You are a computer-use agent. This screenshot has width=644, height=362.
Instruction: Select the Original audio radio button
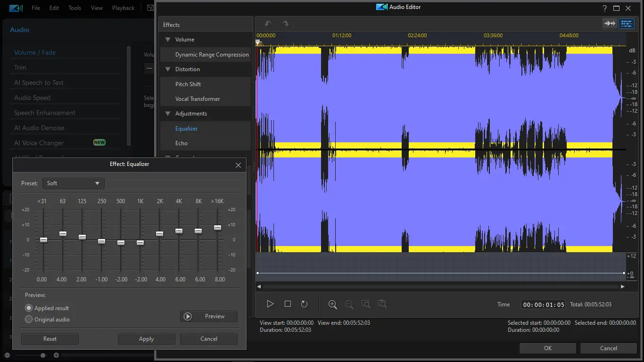29,319
